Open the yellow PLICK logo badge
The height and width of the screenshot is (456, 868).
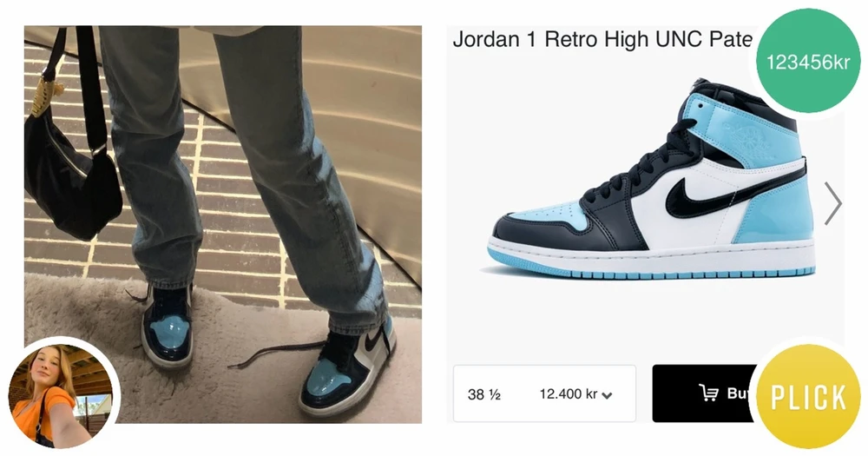point(808,396)
